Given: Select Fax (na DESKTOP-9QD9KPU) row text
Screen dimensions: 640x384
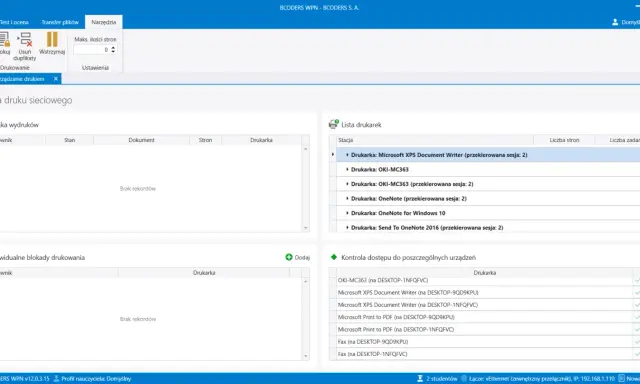Looking at the screenshot, I should [x=373, y=342].
